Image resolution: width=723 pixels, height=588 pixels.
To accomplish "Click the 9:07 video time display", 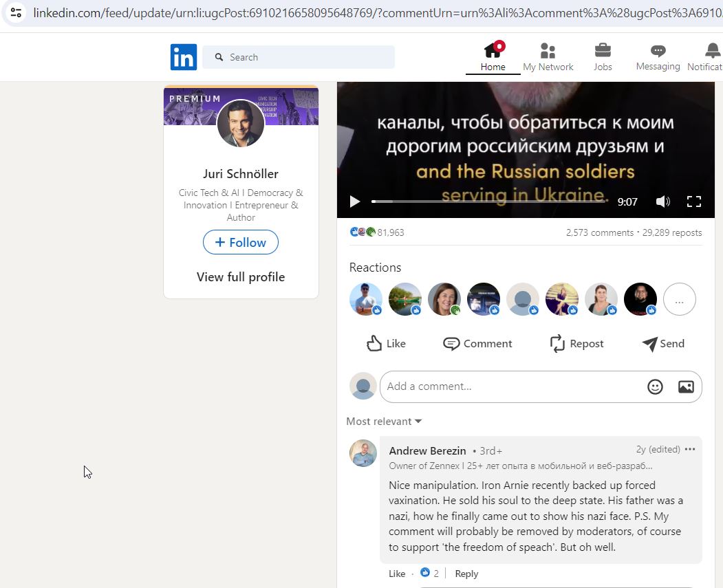I will (627, 202).
